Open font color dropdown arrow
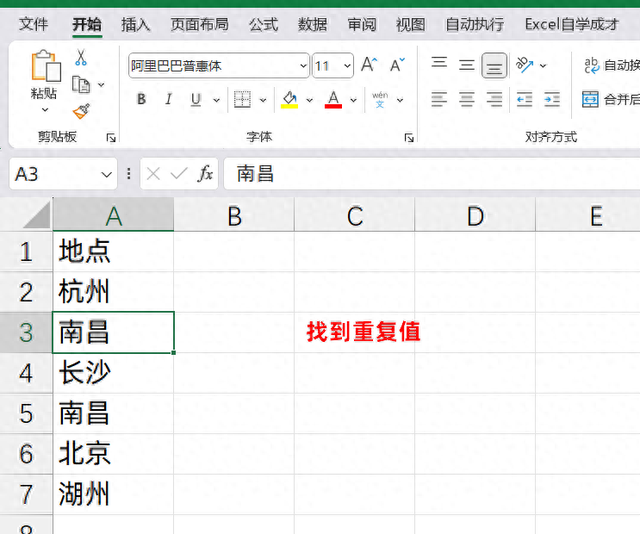 click(353, 100)
